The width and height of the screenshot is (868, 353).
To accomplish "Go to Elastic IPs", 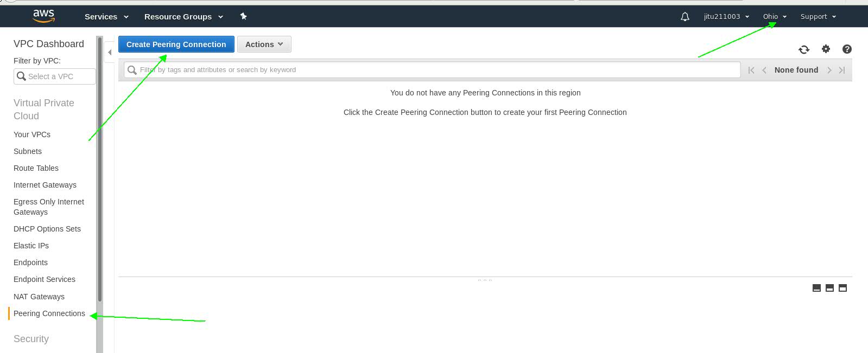I will point(31,246).
